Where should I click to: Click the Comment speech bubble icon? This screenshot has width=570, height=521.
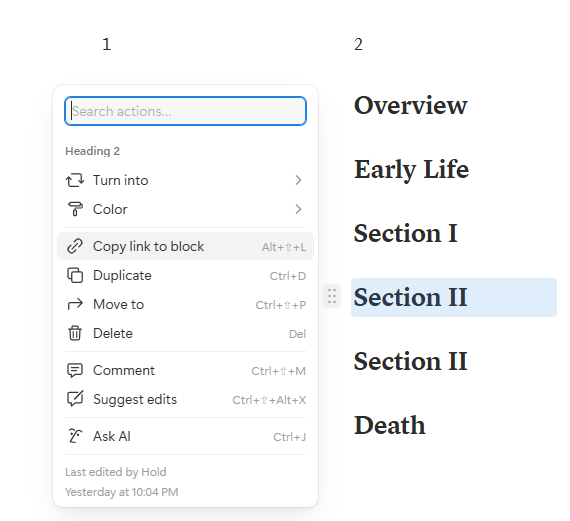coord(75,370)
